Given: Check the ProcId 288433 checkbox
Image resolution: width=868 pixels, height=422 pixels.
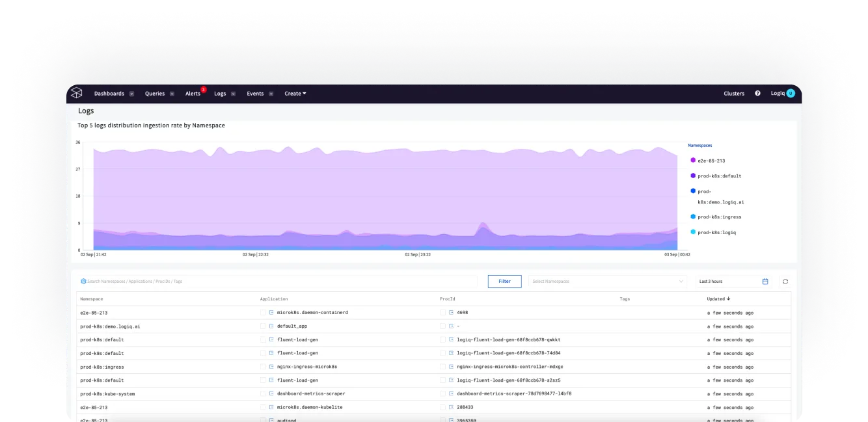Looking at the screenshot, I should tap(442, 407).
